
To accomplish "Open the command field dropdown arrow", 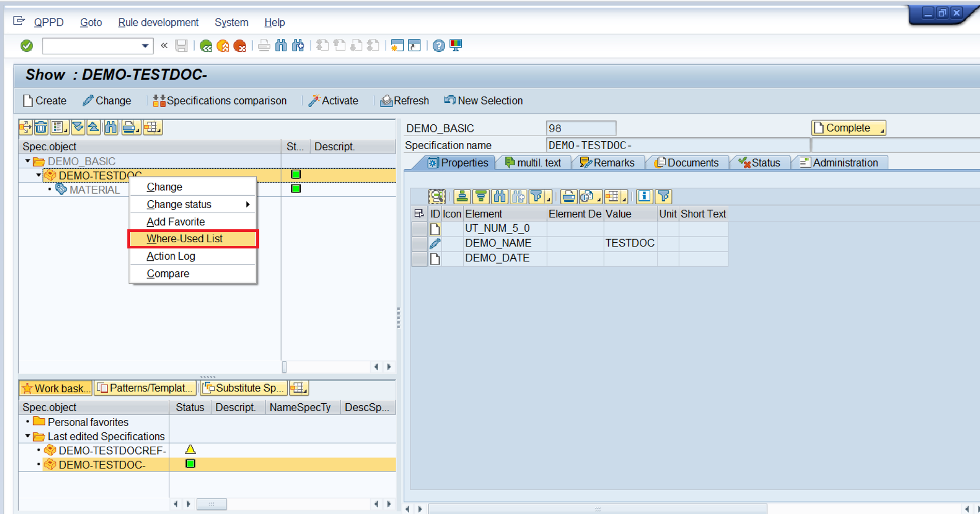I will coord(145,46).
